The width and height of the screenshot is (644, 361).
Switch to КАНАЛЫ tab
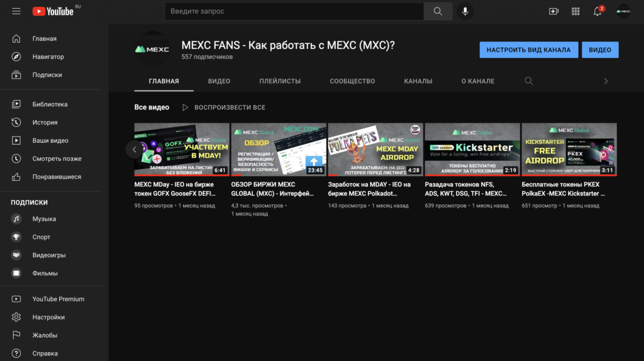[418, 81]
